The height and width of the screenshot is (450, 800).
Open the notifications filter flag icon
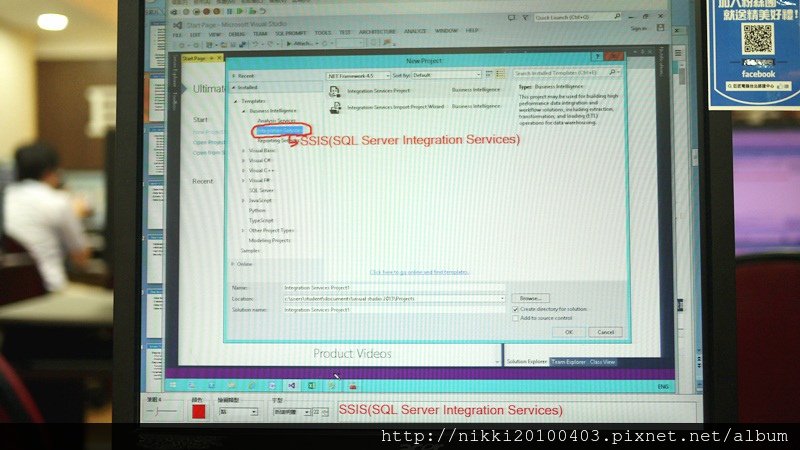tap(525, 17)
